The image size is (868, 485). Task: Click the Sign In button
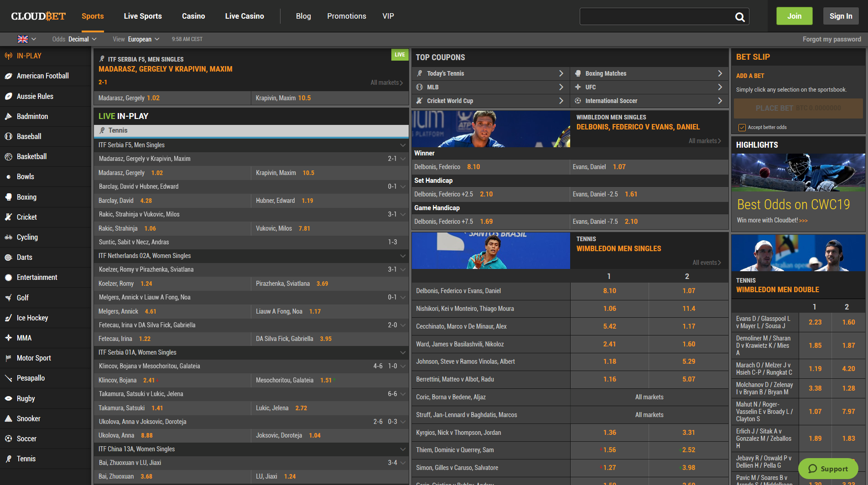point(841,16)
